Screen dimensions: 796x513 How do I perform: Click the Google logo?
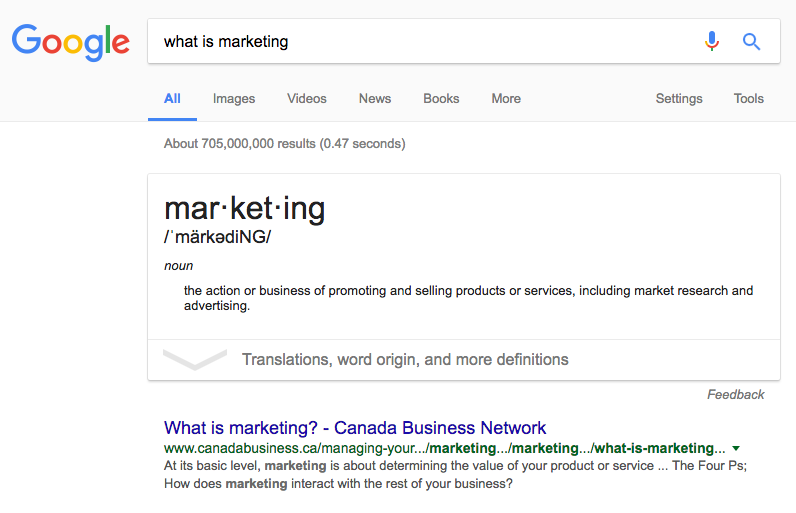click(x=71, y=42)
